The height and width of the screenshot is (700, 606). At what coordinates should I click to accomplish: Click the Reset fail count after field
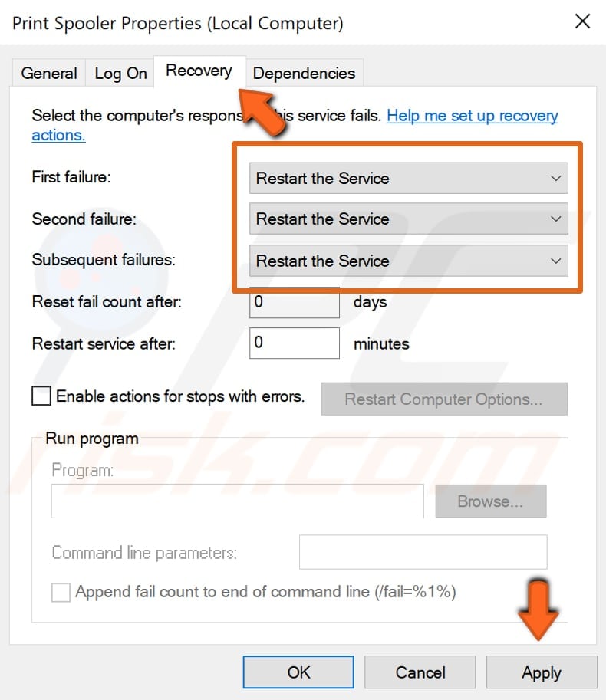tap(294, 302)
